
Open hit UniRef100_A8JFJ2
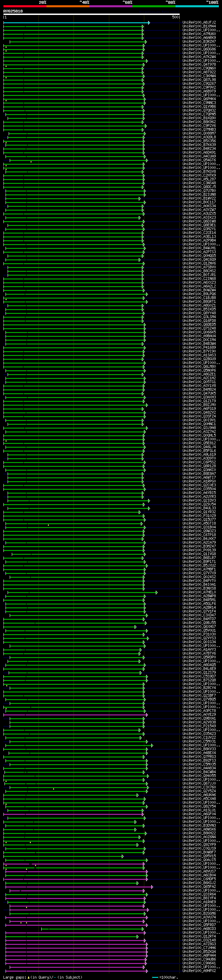199,23
